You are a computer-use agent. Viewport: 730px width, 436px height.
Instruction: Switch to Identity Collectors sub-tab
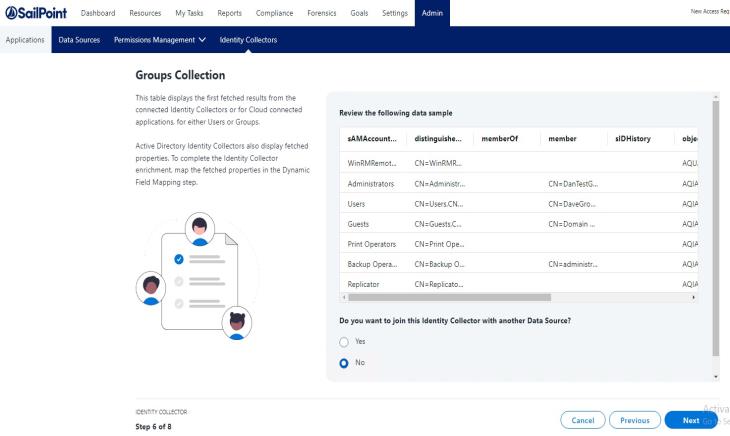[248, 40]
